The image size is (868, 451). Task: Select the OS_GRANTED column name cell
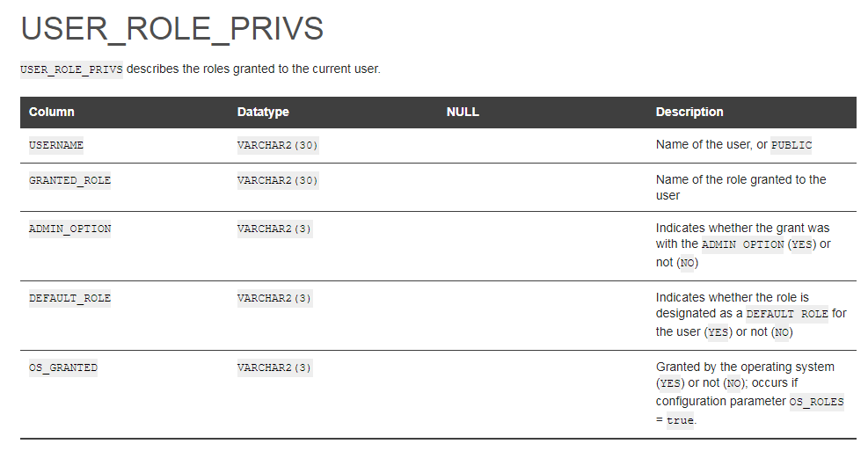(63, 367)
